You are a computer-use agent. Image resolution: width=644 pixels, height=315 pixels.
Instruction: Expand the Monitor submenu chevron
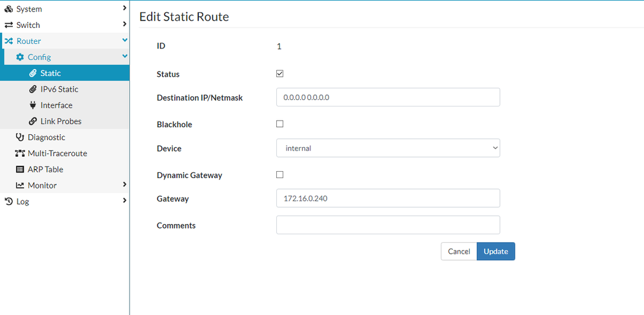[125, 185]
